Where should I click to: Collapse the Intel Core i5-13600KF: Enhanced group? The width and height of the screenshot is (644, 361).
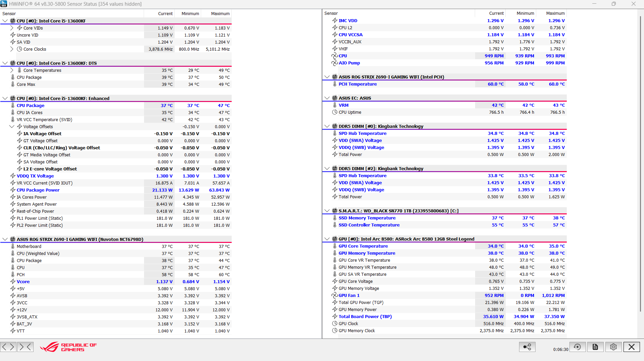[5, 98]
